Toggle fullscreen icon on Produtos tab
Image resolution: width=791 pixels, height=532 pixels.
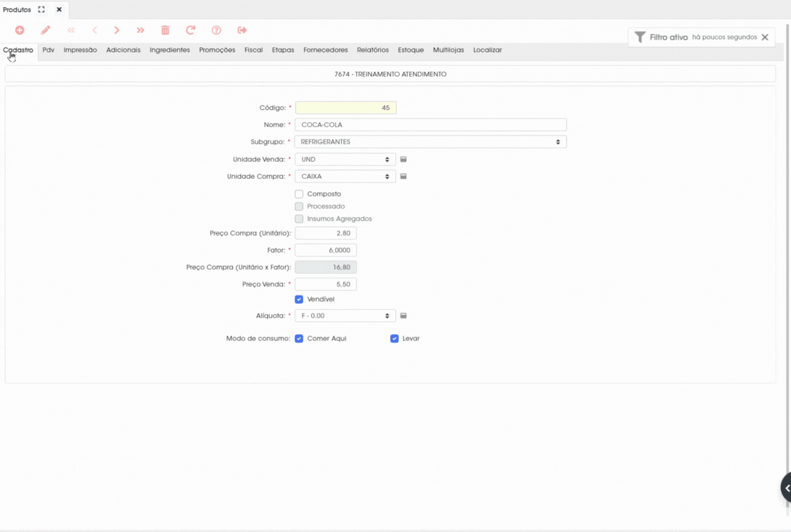click(42, 10)
